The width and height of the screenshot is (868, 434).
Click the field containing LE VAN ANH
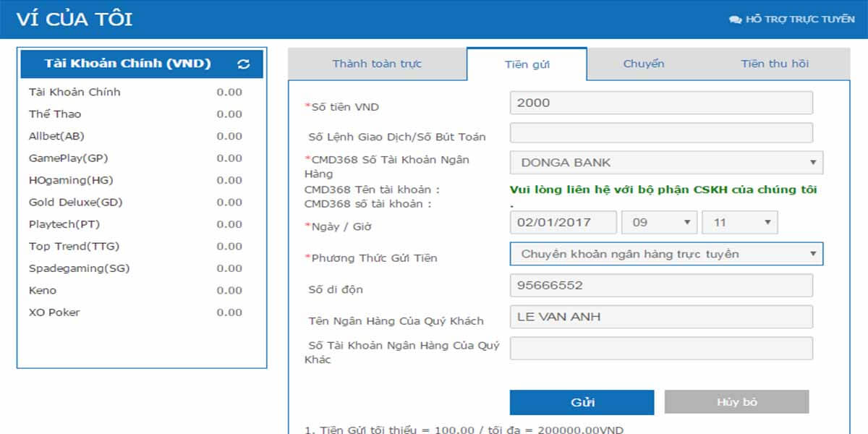661,317
